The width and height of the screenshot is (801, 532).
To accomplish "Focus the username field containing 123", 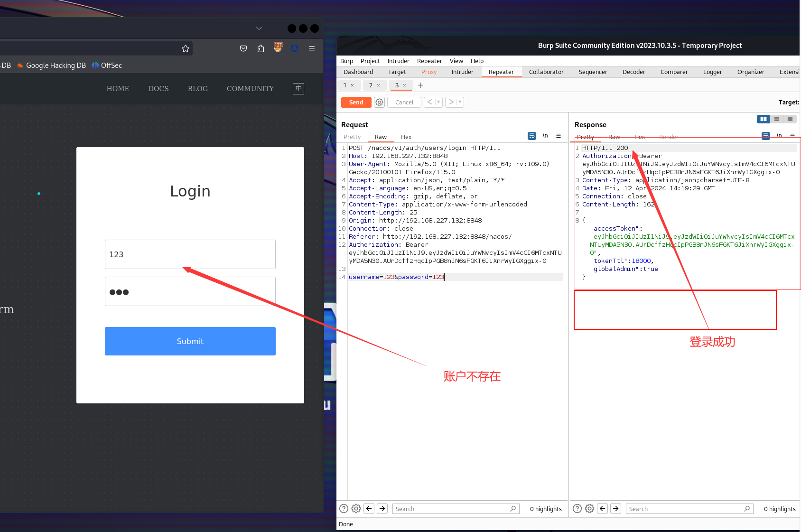I will pos(190,254).
